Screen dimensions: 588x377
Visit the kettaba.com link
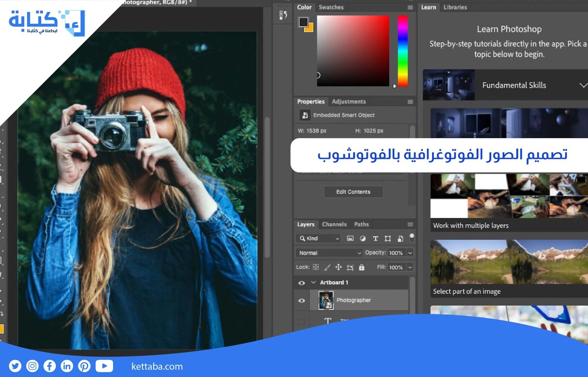pyautogui.click(x=157, y=366)
